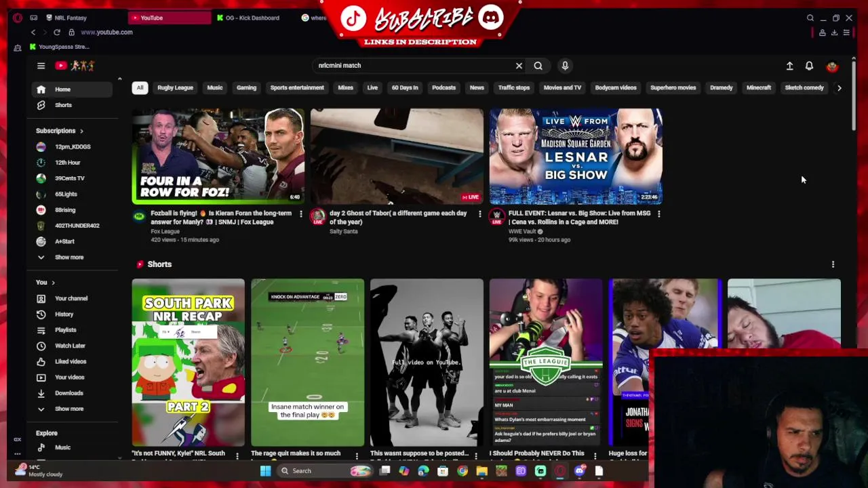Image resolution: width=868 pixels, height=488 pixels.
Task: Select the Live filter chip
Action: click(x=372, y=87)
